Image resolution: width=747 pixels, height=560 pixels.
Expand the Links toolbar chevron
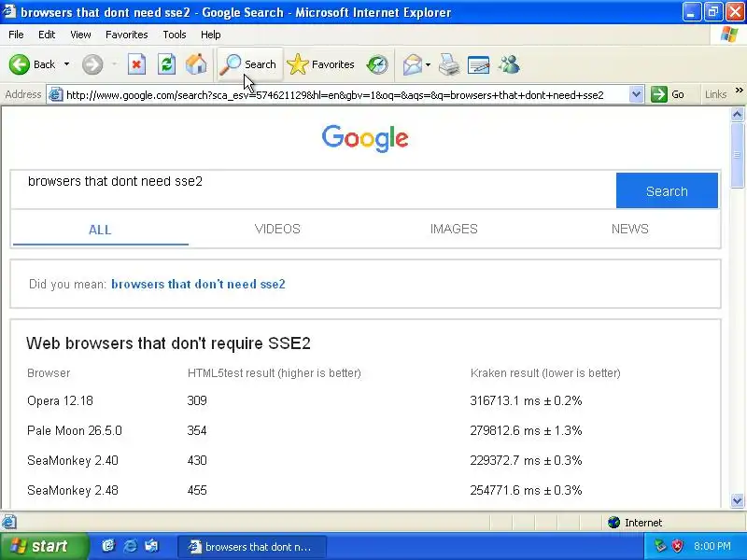739,91
